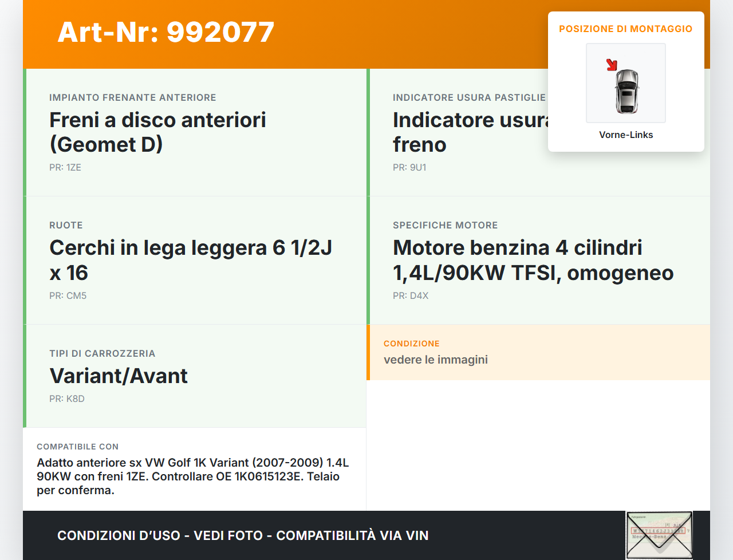Select the red arrow marking Vorne-Links position
Screen dimensions: 733x560
pyautogui.click(x=611, y=65)
